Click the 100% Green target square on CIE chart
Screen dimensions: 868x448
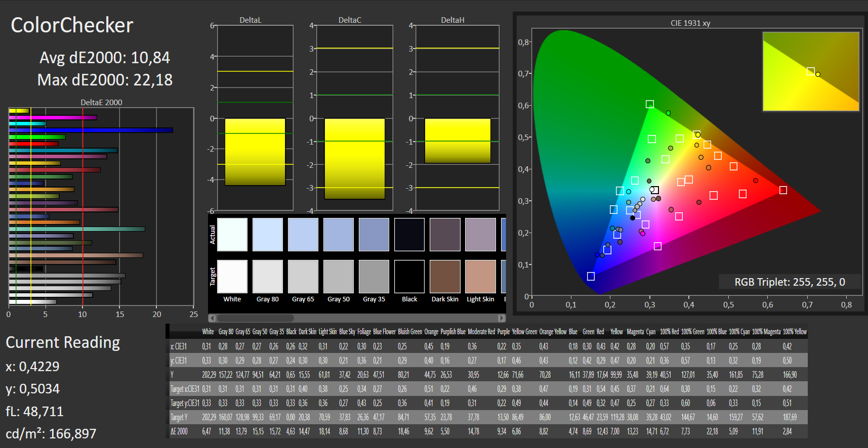(x=650, y=104)
